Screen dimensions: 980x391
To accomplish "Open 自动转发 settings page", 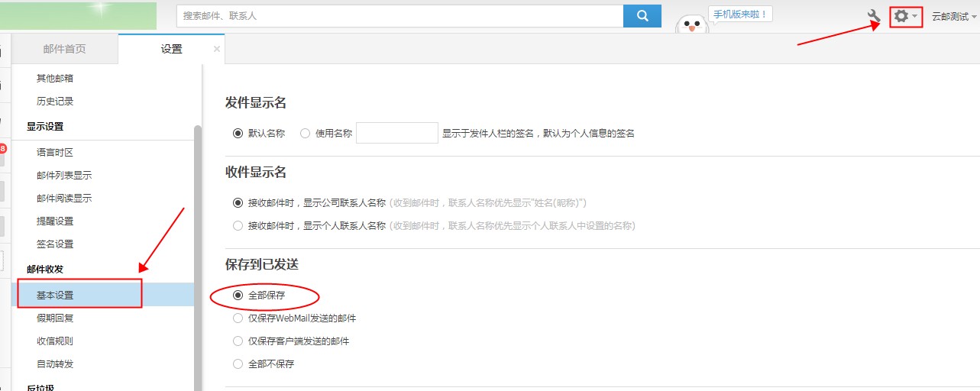I will tap(55, 364).
